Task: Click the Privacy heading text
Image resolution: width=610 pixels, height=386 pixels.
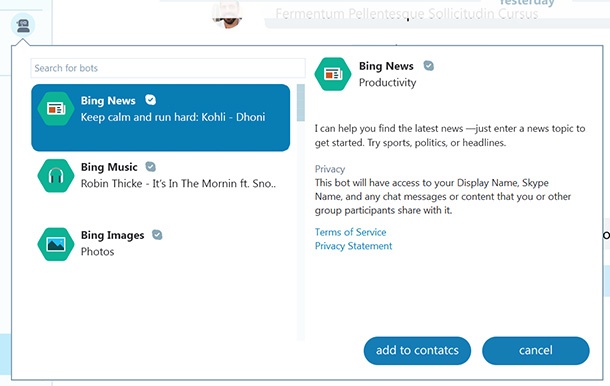Action: pos(330,169)
